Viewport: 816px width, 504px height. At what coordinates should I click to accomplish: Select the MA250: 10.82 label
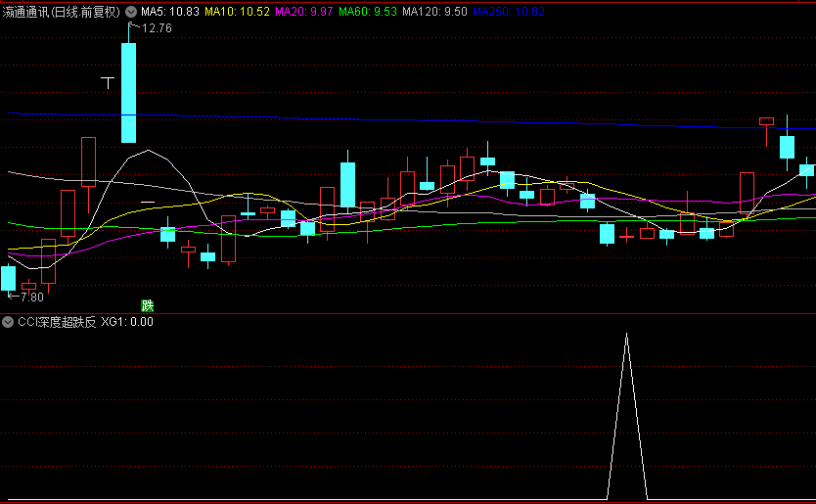click(509, 12)
